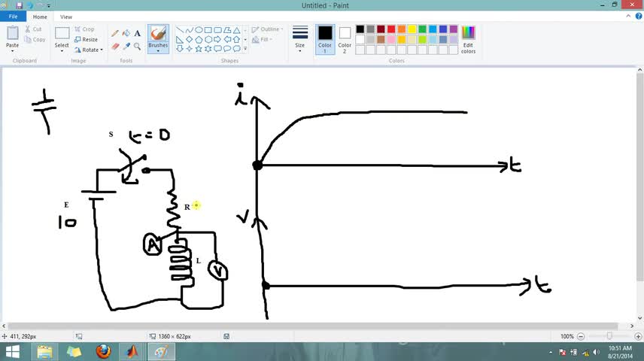Choose the Rounded rectangle shape
This screenshot has width=644, height=361.
(217, 30)
